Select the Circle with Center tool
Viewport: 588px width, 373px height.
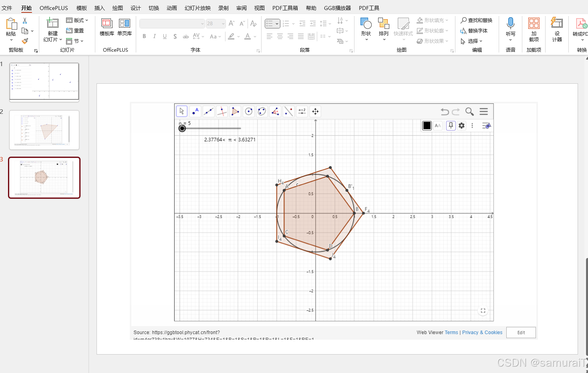coord(249,111)
